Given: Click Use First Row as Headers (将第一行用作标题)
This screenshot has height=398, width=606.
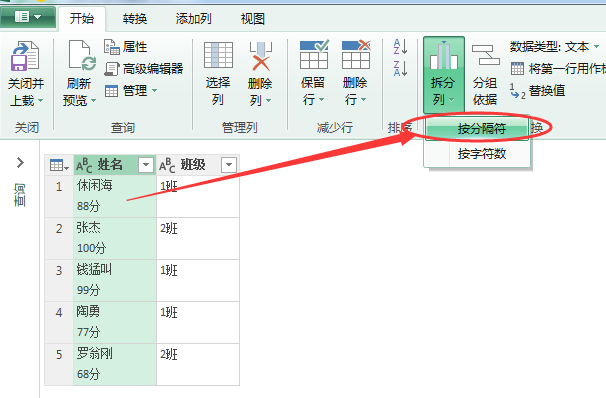Looking at the screenshot, I should 558,69.
